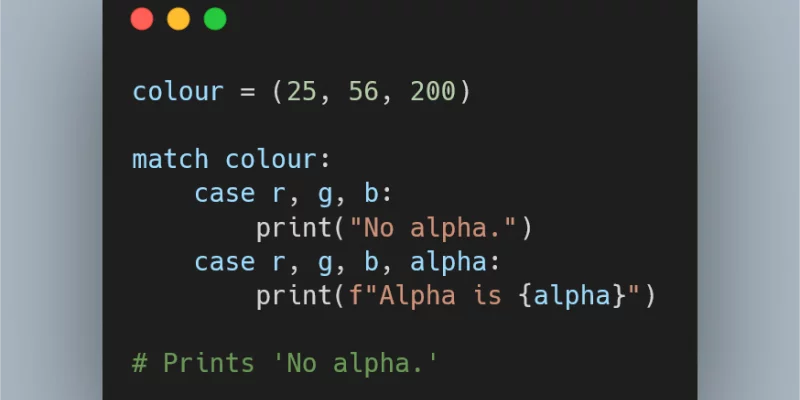Click the comment # Prints 'No alpha.'
The width and height of the screenshot is (800, 400).
(285, 363)
